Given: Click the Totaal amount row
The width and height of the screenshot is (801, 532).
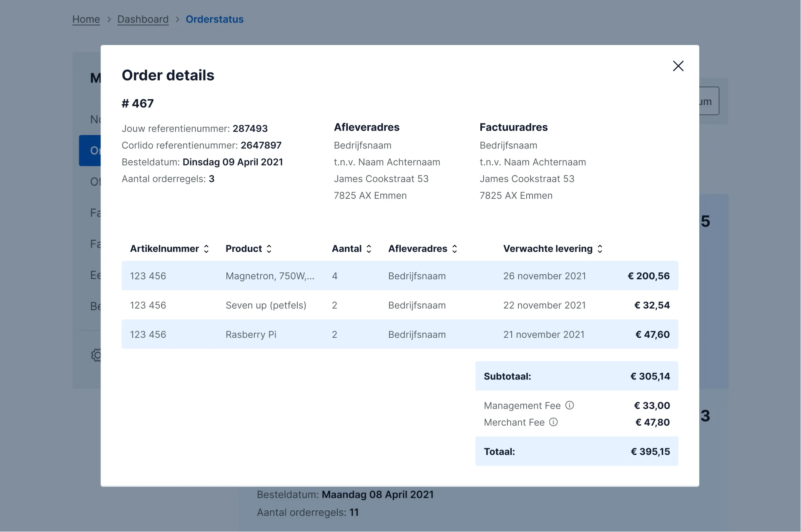Looking at the screenshot, I should (x=577, y=451).
